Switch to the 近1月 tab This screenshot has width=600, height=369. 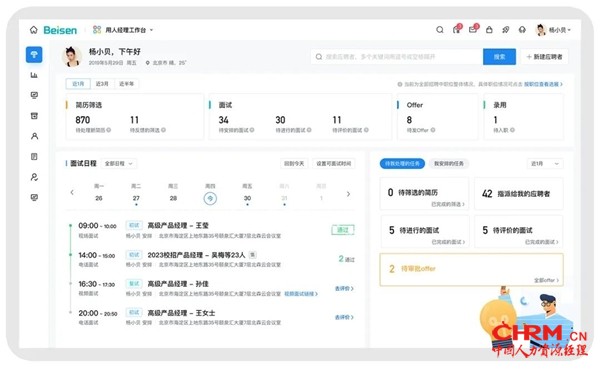pos(78,83)
